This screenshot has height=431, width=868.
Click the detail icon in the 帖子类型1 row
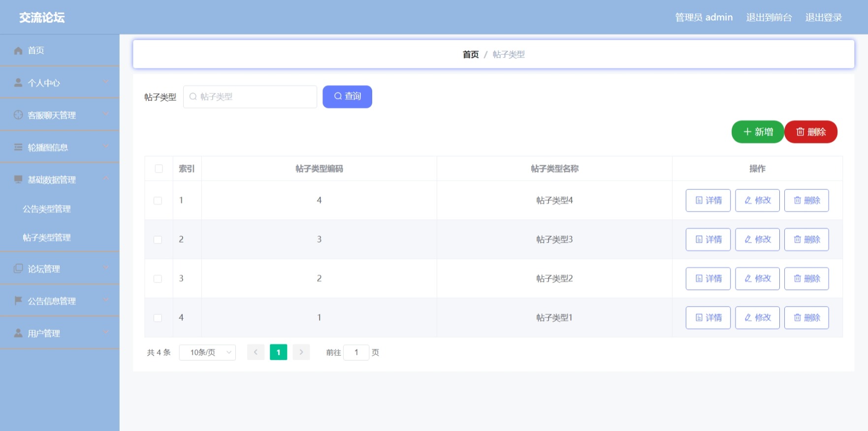pyautogui.click(x=699, y=318)
